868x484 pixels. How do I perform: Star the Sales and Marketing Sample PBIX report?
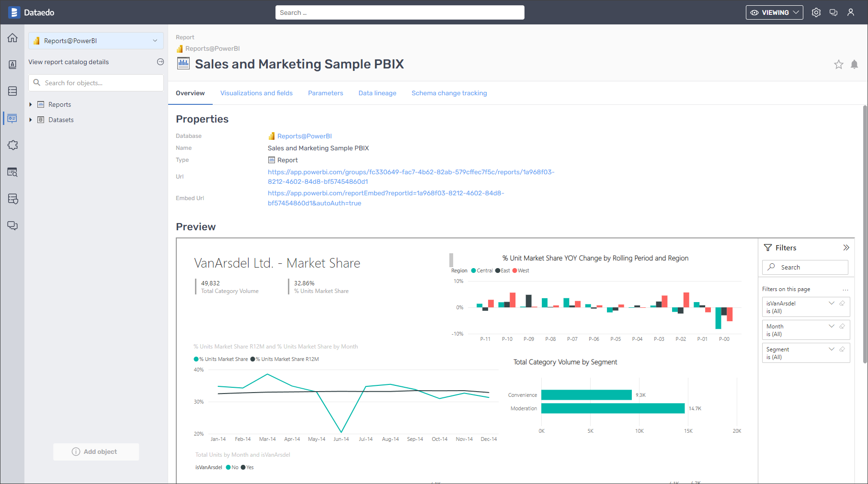839,64
